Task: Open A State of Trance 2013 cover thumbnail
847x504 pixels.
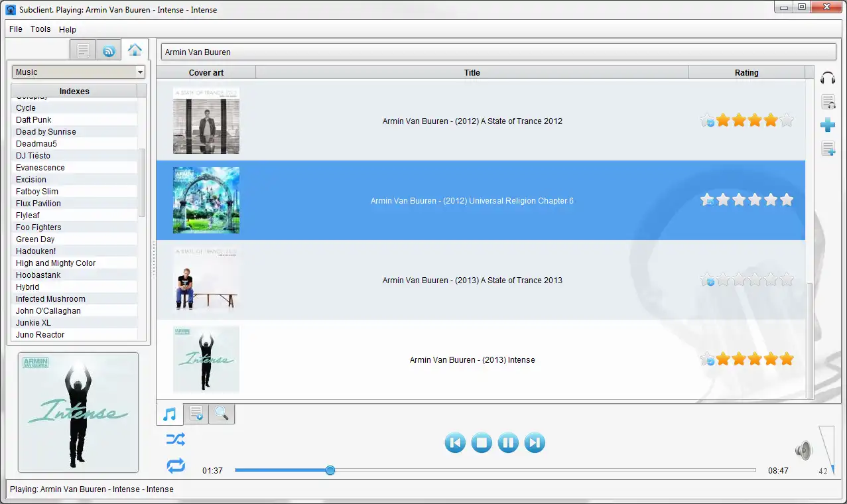Action: [x=206, y=280]
